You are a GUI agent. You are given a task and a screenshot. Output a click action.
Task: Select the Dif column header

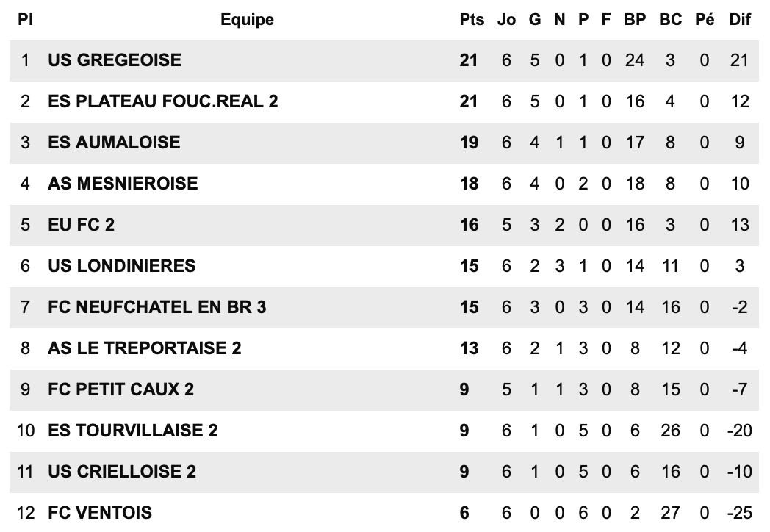tap(740, 20)
